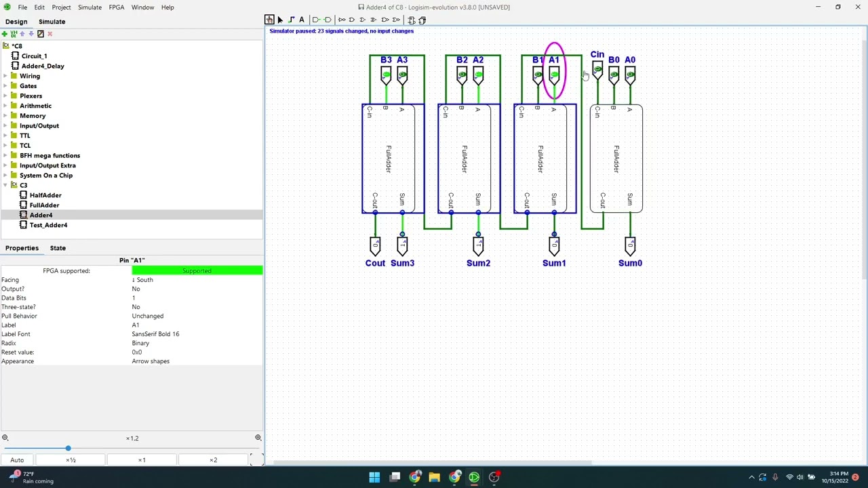Open circuit layout view from the toolbar
This screenshot has height=488, width=868.
tap(411, 20)
